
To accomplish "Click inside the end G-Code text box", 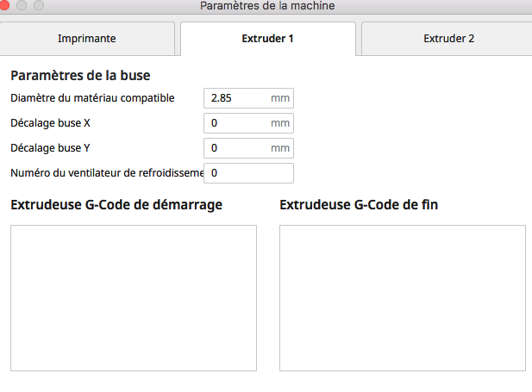I will pyautogui.click(x=403, y=298).
